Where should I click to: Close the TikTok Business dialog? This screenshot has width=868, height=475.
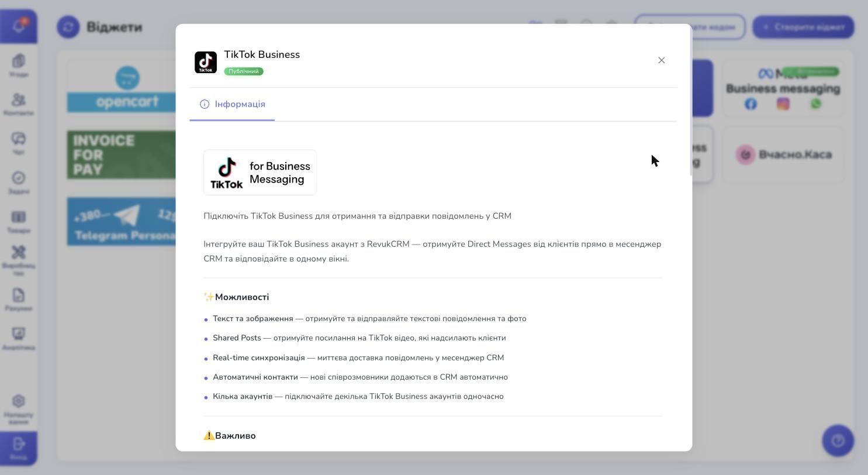pyautogui.click(x=661, y=60)
